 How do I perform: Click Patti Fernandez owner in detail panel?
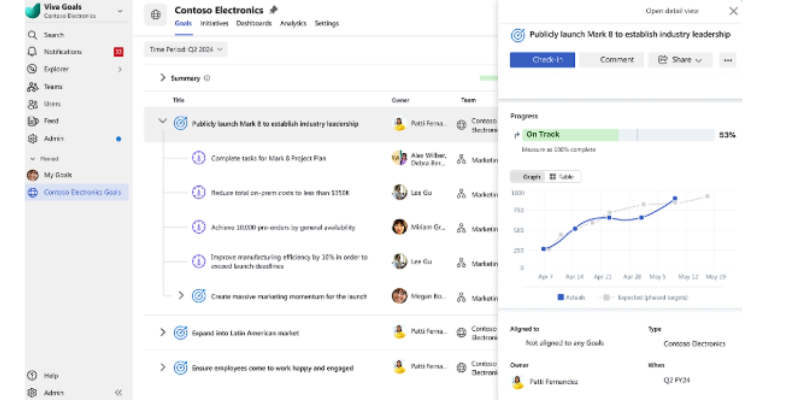click(545, 382)
